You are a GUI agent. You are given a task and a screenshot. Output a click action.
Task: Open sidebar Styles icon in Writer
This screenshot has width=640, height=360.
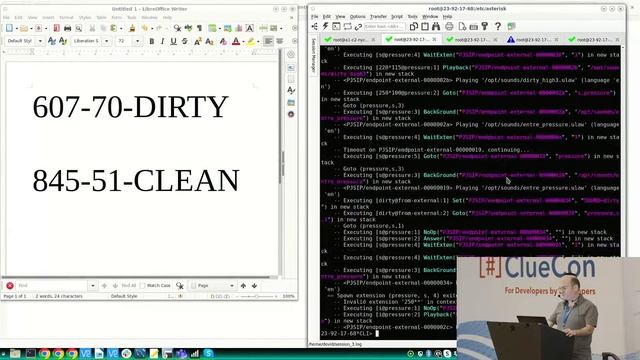(291, 90)
